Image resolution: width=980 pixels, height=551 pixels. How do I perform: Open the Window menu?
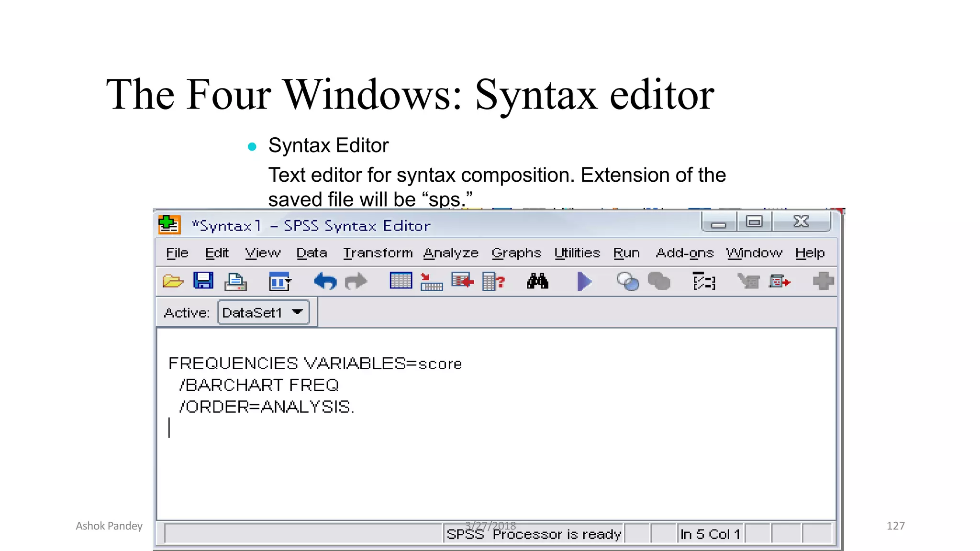754,253
